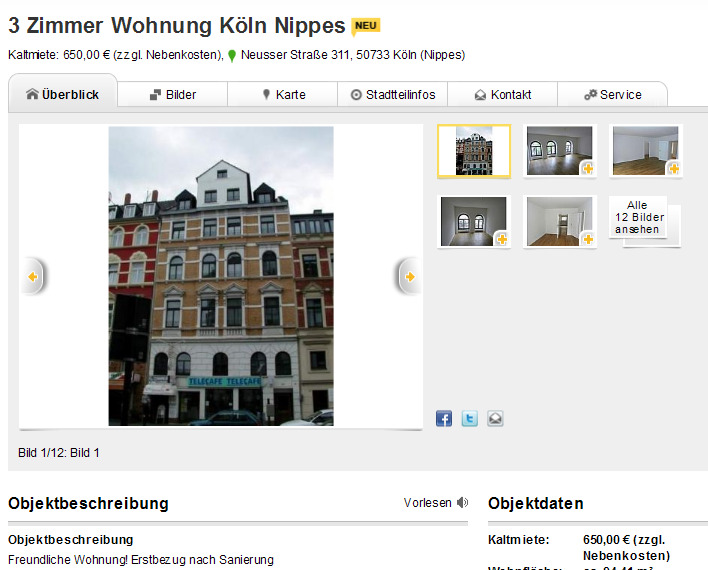708x570 pixels.
Task: Open the Karte tab
Action: (x=283, y=94)
